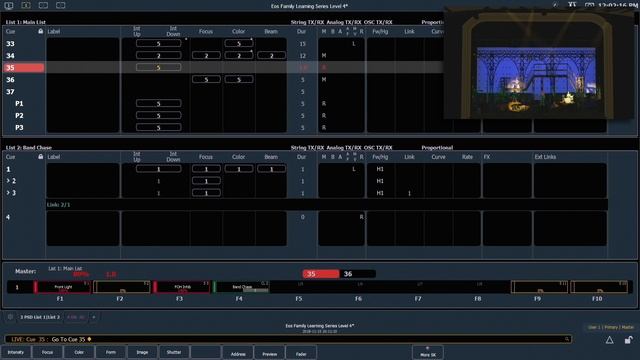The image size is (640, 360).
Task: Click the Int Up time box for cue 33
Action: coord(158,43)
